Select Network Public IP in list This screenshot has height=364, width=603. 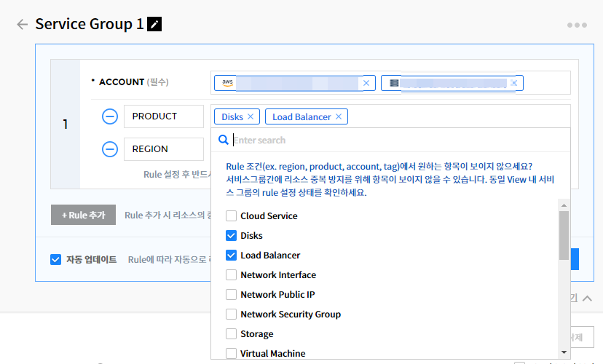232,295
